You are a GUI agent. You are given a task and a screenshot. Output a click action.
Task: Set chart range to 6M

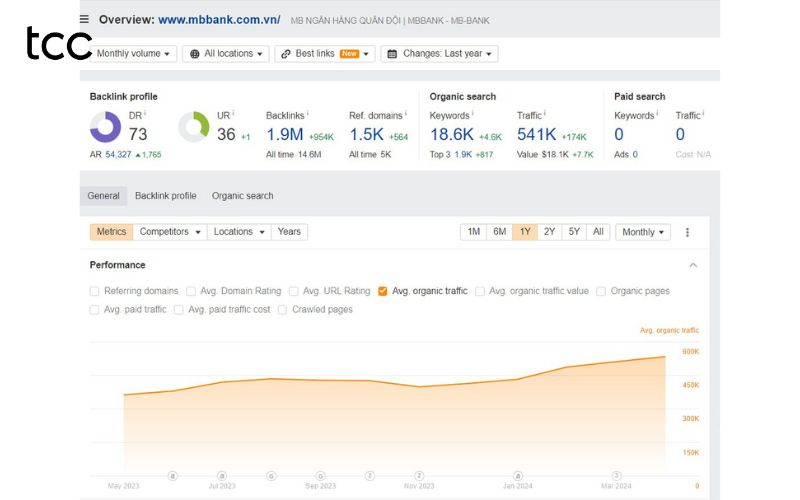tap(499, 232)
